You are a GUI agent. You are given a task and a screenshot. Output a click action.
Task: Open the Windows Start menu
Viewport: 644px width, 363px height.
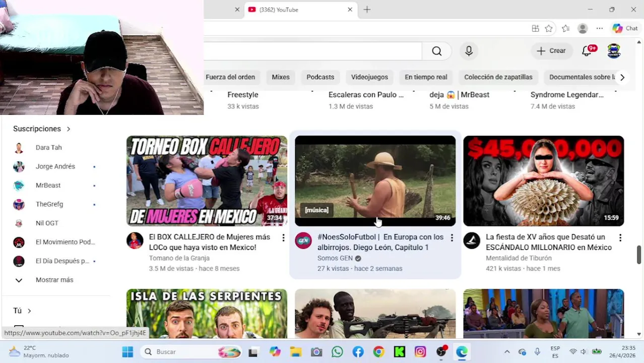[127, 352]
